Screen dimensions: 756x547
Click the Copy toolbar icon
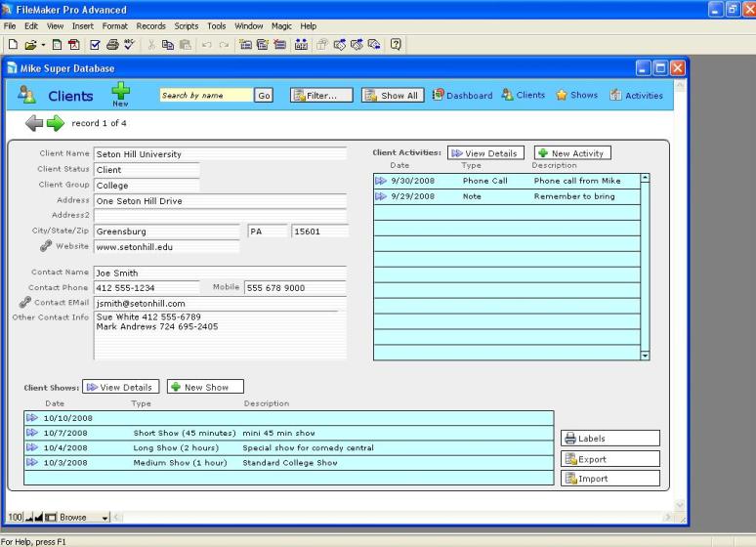click(168, 45)
